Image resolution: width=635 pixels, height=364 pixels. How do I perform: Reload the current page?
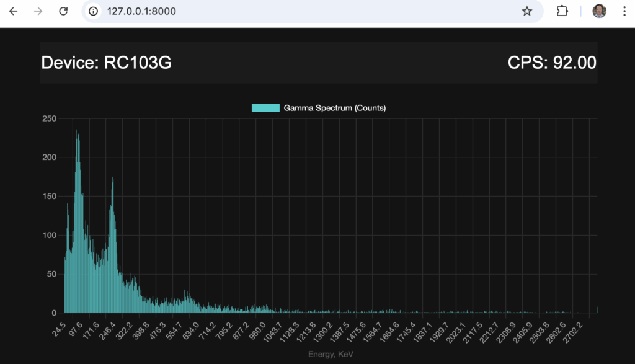pos(63,11)
